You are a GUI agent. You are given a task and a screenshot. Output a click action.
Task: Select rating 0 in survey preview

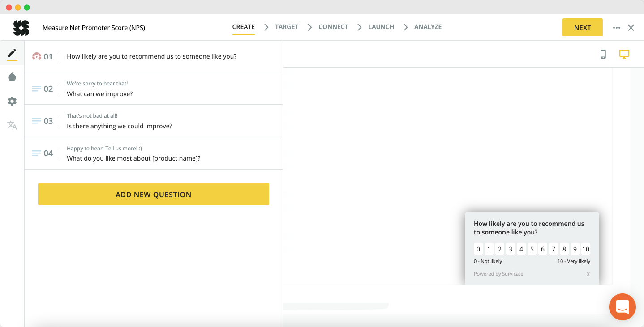(x=478, y=249)
